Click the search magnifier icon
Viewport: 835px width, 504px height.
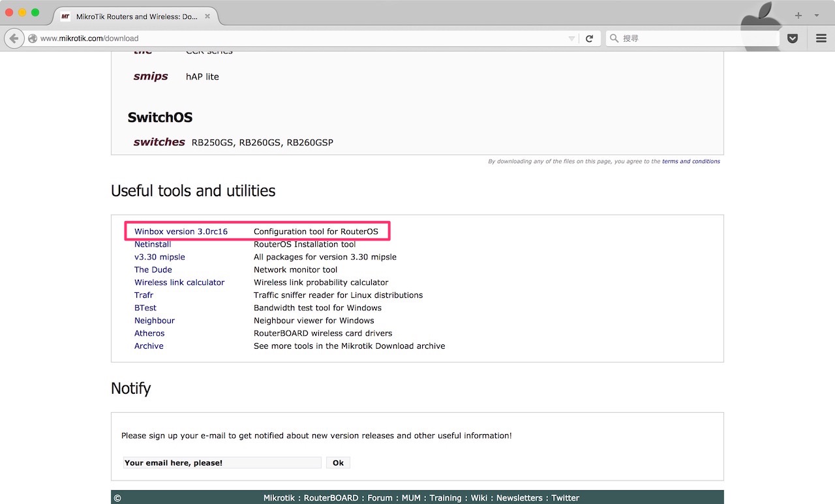pos(614,38)
